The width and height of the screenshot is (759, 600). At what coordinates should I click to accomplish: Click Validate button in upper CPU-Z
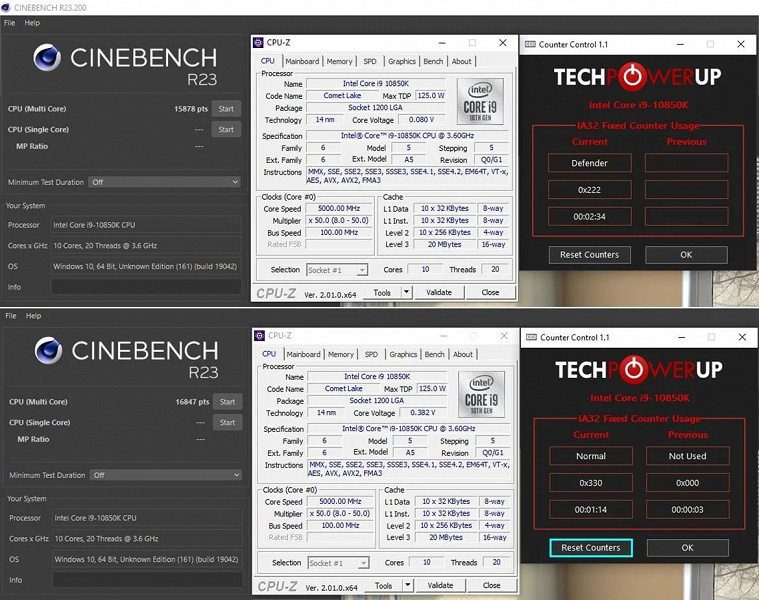point(439,292)
